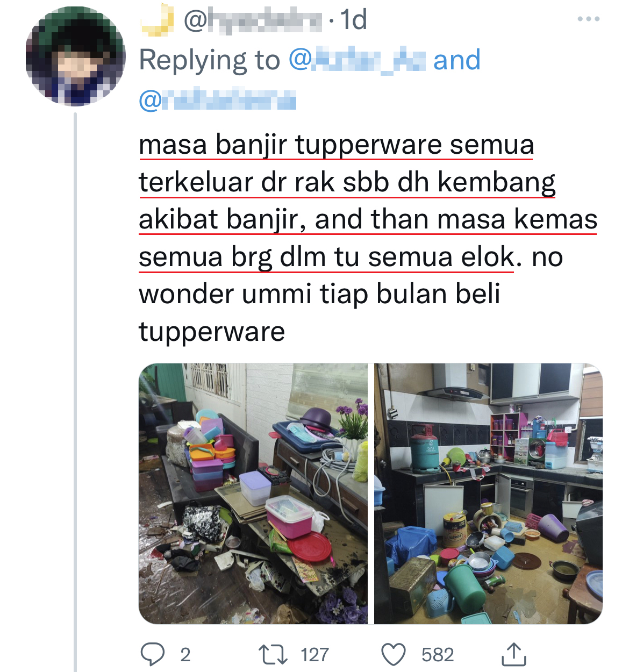Click the tweet text about masa banjir tupperware

click(x=368, y=238)
